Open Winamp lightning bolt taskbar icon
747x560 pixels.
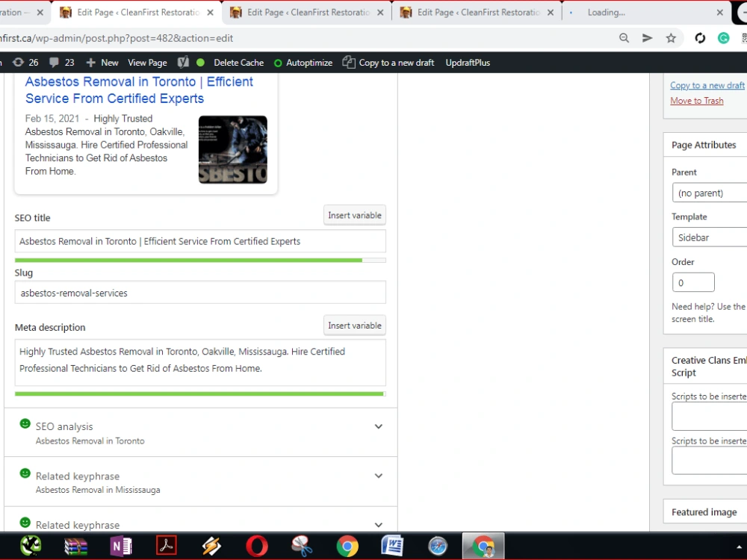pos(211,547)
